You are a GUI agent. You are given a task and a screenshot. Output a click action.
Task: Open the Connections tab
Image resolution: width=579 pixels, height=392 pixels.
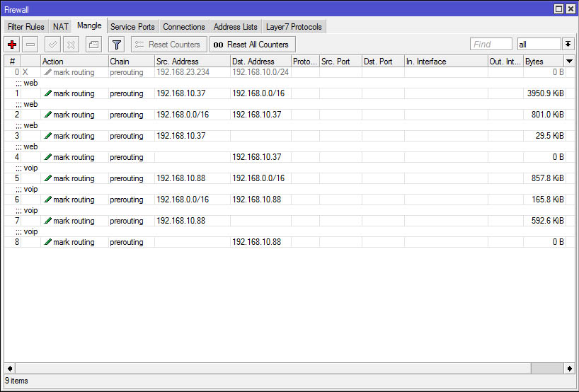(x=184, y=27)
